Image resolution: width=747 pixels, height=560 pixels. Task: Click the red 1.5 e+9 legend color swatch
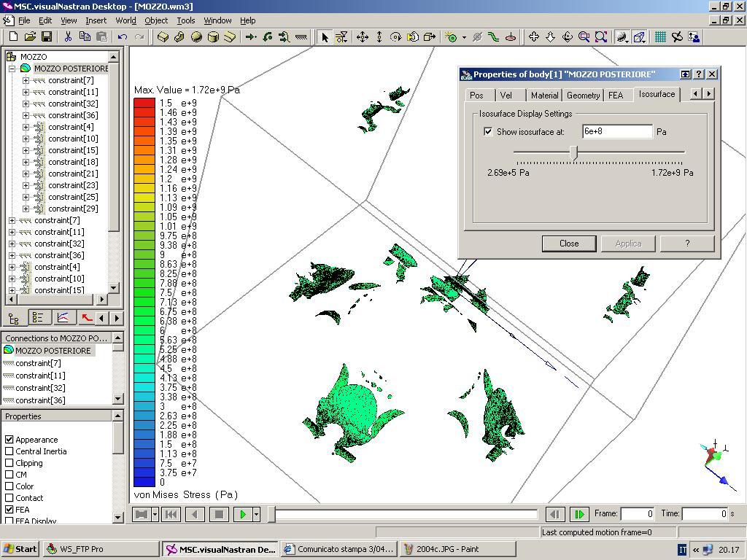point(144,103)
